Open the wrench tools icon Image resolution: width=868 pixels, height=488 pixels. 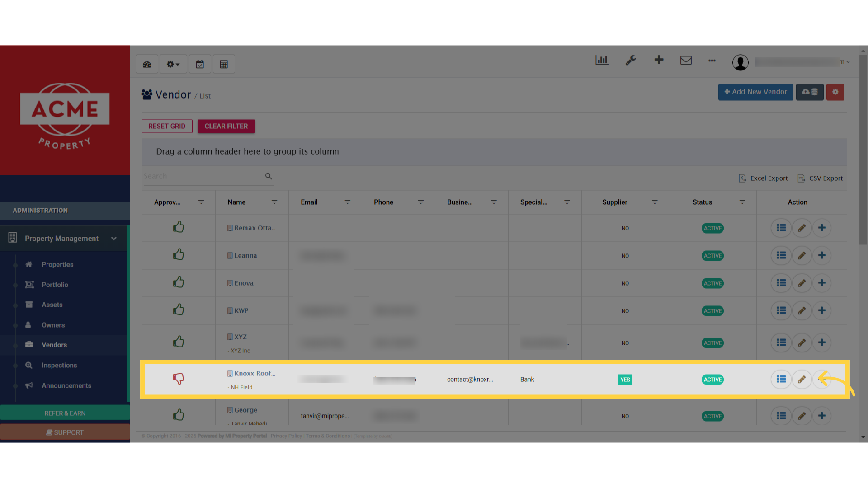[631, 60]
